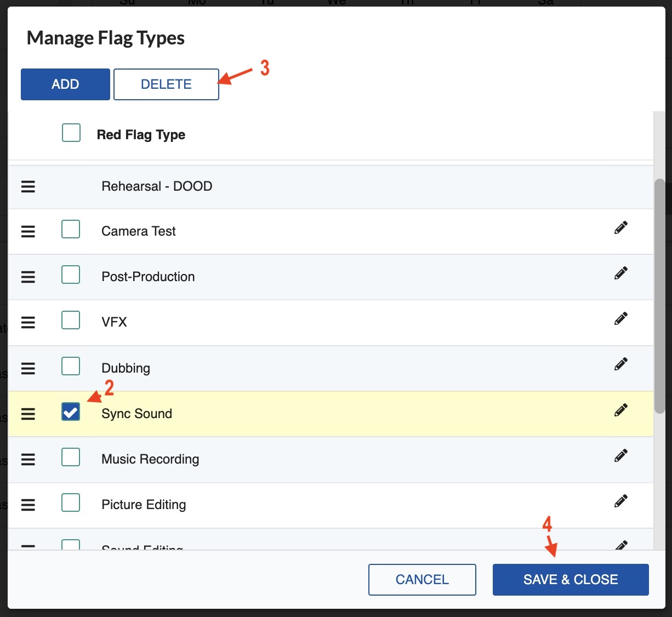Image resolution: width=672 pixels, height=617 pixels.
Task: Select the Dubbing checkbox
Action: tap(71, 366)
